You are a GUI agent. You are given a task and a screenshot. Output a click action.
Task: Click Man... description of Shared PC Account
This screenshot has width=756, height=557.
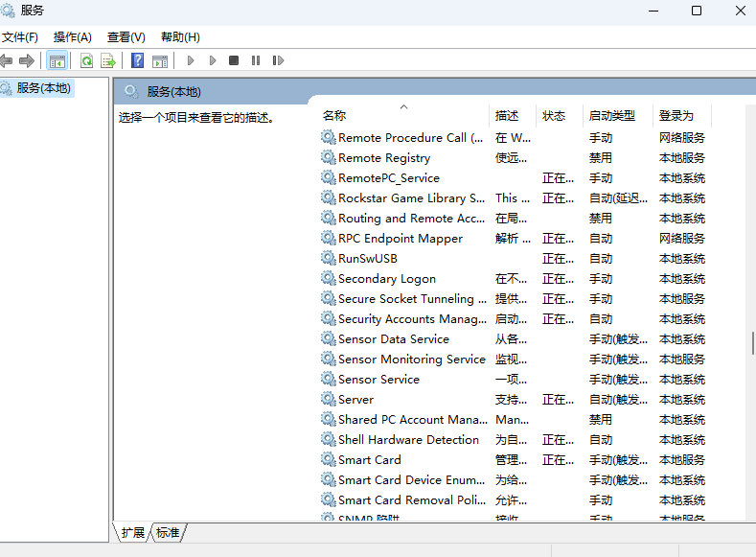coord(512,420)
